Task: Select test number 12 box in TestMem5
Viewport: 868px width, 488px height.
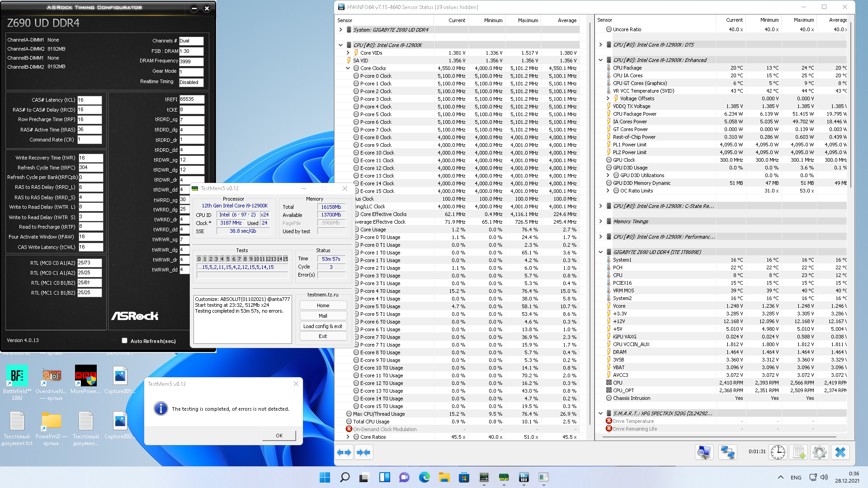Action: coord(268,259)
